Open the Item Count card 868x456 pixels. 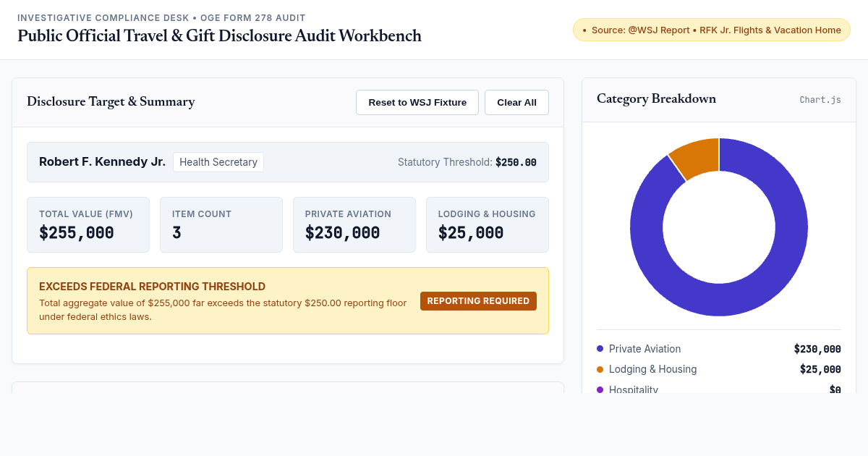[x=221, y=225]
